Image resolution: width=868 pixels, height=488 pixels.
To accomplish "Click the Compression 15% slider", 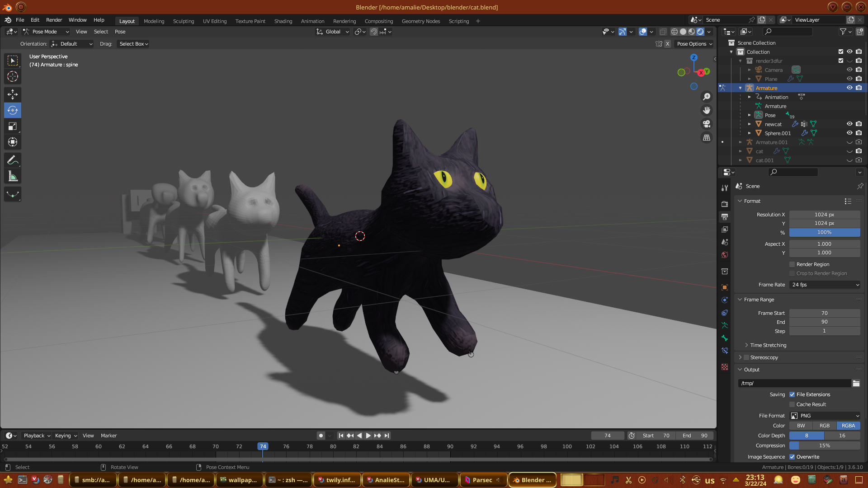I will point(825,446).
